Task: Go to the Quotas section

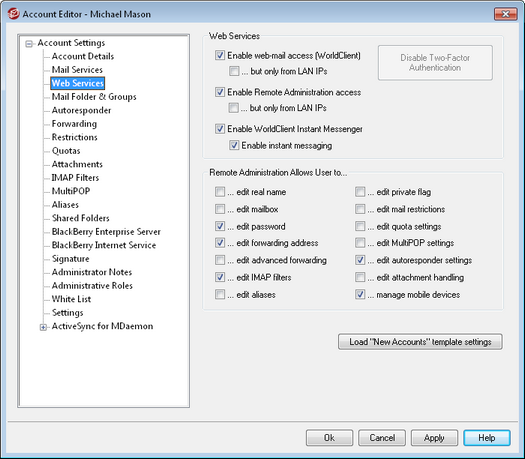Action: [66, 151]
